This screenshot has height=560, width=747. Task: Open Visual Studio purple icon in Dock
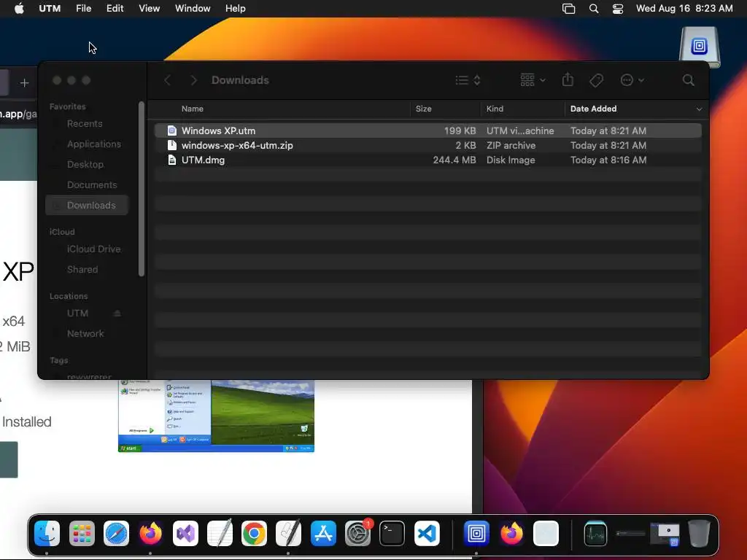click(x=185, y=533)
